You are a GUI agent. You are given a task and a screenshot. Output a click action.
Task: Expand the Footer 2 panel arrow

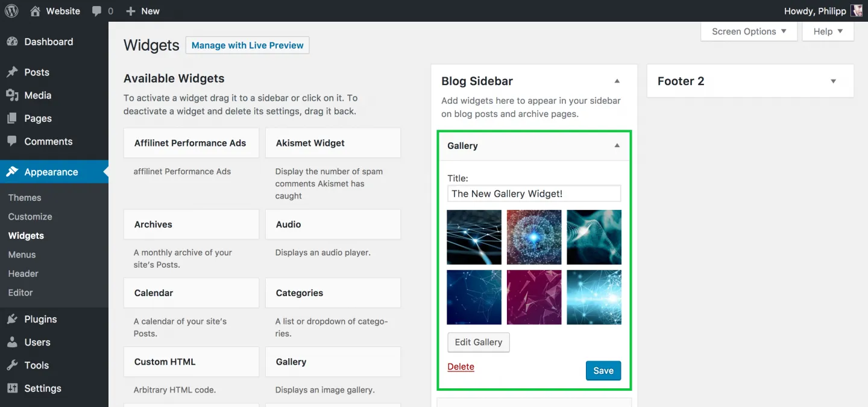[833, 81]
